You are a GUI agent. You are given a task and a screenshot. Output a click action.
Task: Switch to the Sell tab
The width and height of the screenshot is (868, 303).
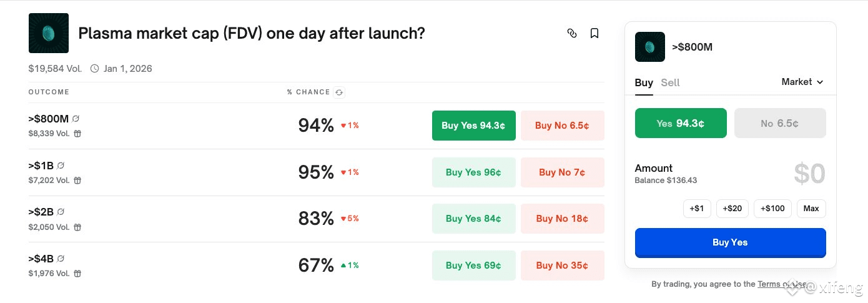coord(670,82)
